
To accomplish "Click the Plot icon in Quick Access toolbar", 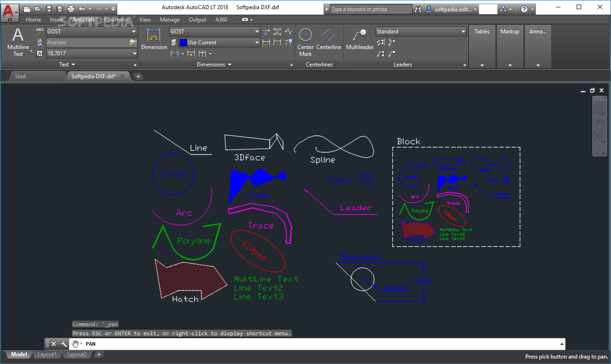I will click(x=70, y=8).
